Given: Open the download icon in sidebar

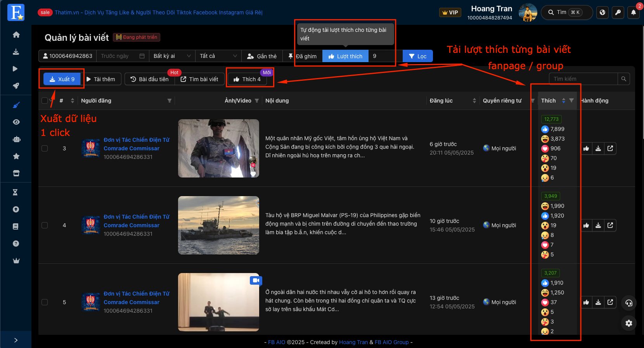Looking at the screenshot, I should pyautogui.click(x=16, y=52).
